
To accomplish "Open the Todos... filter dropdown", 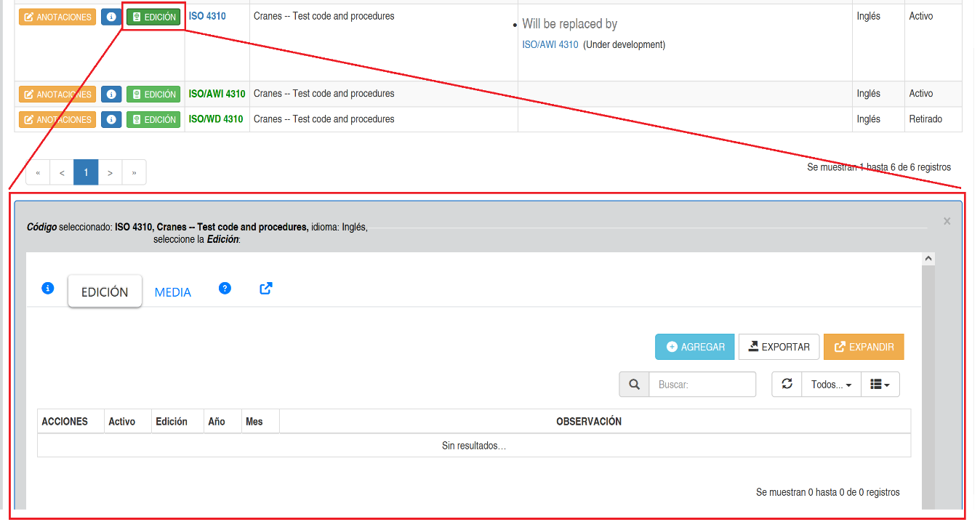I will coord(831,385).
